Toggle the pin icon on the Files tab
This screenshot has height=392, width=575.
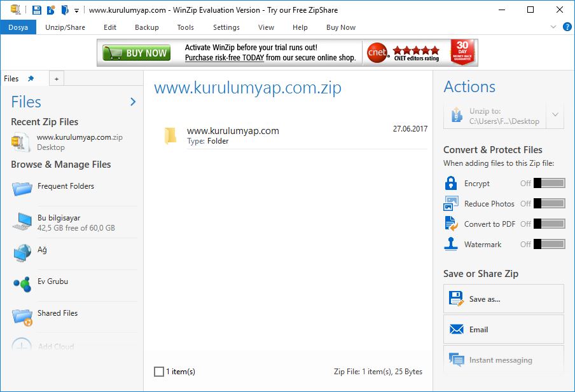tap(31, 78)
